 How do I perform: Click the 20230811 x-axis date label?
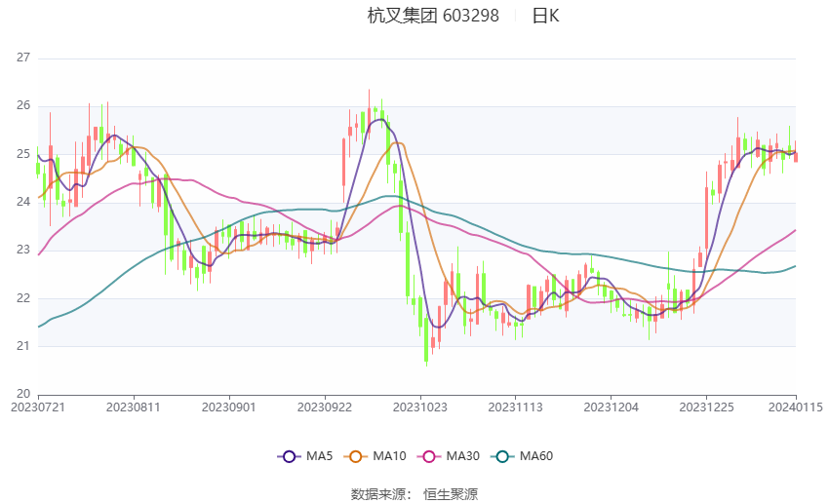(134, 407)
